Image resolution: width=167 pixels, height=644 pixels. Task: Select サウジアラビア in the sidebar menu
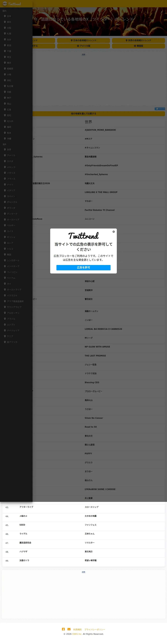click(x=16, y=307)
